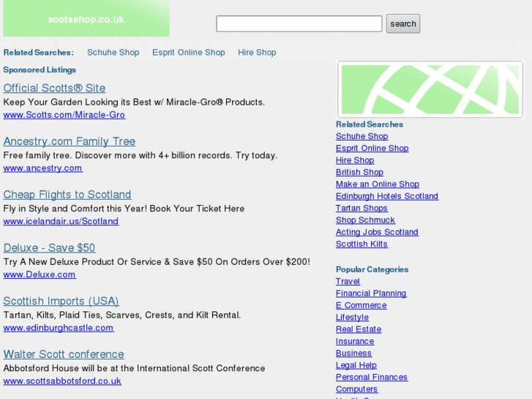
Task: Click 'Fly in Style and Comfort' description
Action: [124, 209]
